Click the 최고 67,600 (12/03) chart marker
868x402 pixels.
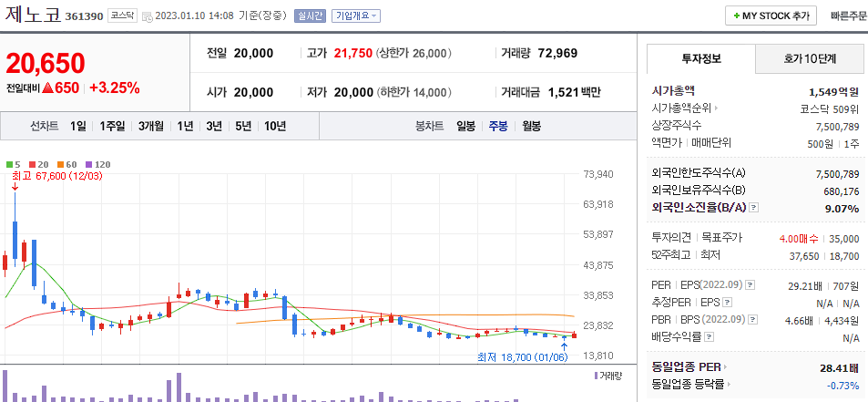click(57, 176)
